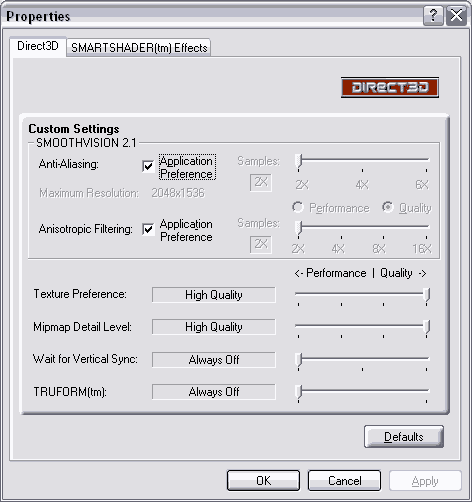Click the Anisotropic 2X samples value box

click(x=261, y=244)
